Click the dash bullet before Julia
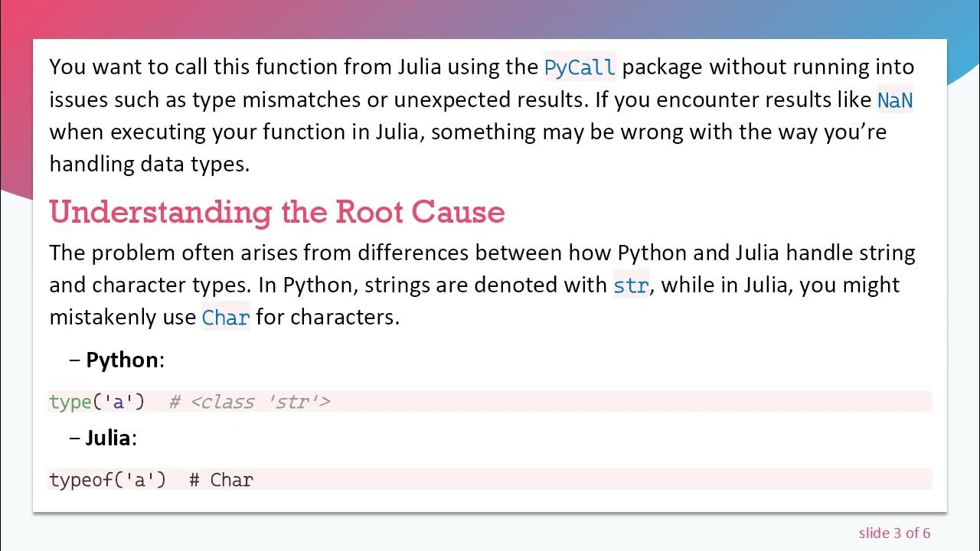This screenshot has width=980, height=551. [x=74, y=438]
